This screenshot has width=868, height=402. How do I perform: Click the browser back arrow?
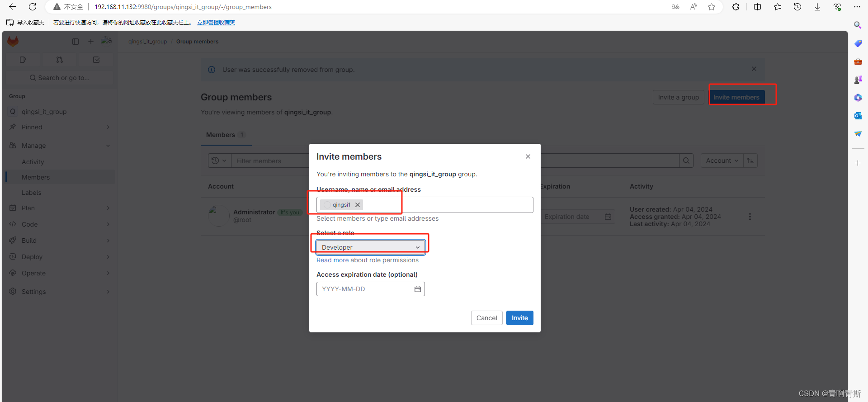tap(13, 7)
